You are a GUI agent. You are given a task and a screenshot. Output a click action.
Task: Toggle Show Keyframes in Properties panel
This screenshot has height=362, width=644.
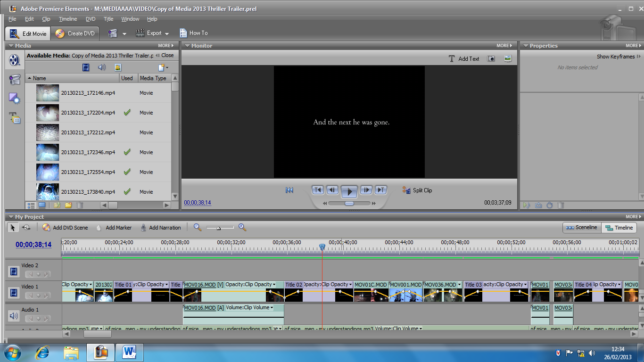(x=619, y=57)
